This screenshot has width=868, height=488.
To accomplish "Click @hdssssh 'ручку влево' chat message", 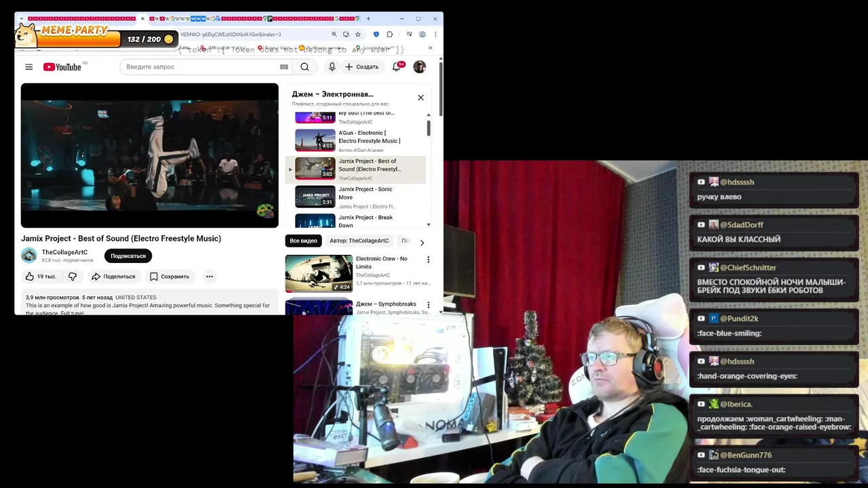I will pos(774,190).
